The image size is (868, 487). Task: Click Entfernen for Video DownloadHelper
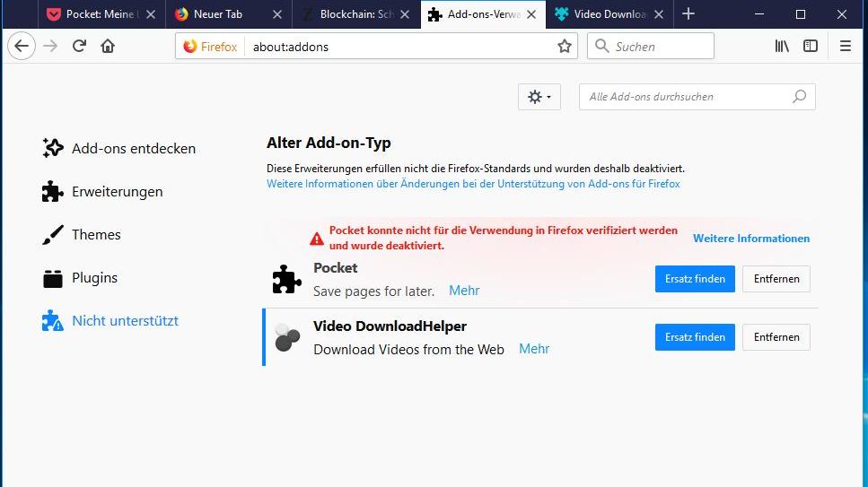click(776, 337)
